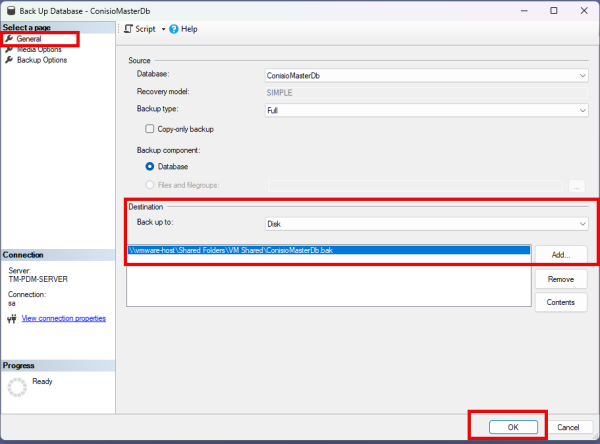Image resolution: width=600 pixels, height=444 pixels.
Task: Click the TM-PDM-SERVER server name
Action: pos(38,279)
